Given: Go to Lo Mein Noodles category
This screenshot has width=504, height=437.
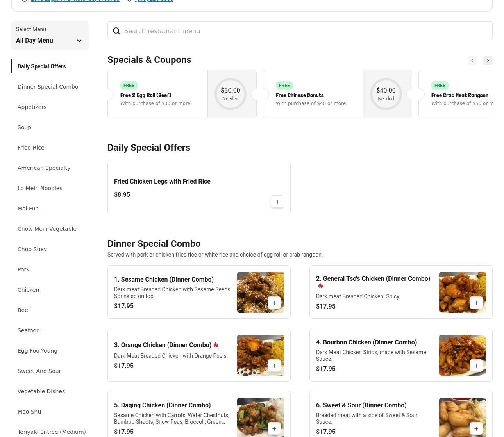Looking at the screenshot, I should [x=40, y=188].
